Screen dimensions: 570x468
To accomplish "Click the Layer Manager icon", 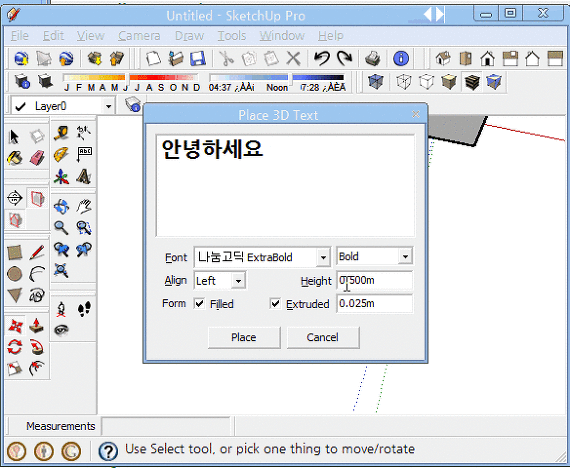I will [x=133, y=104].
